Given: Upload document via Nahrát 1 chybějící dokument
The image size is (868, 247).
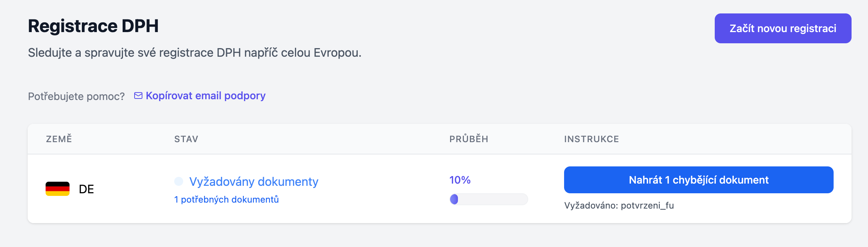Looking at the screenshot, I should (x=699, y=180).
